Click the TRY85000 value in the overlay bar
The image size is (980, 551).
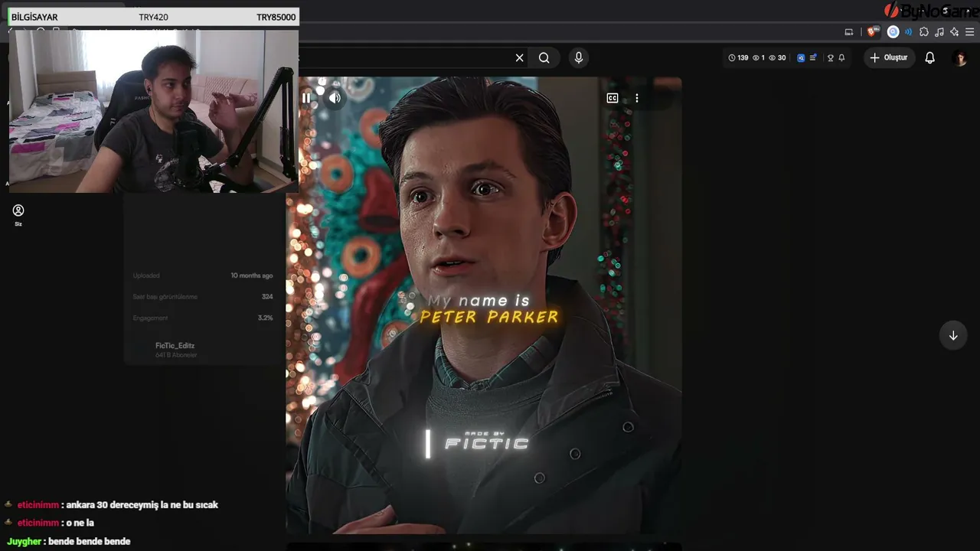tap(276, 17)
